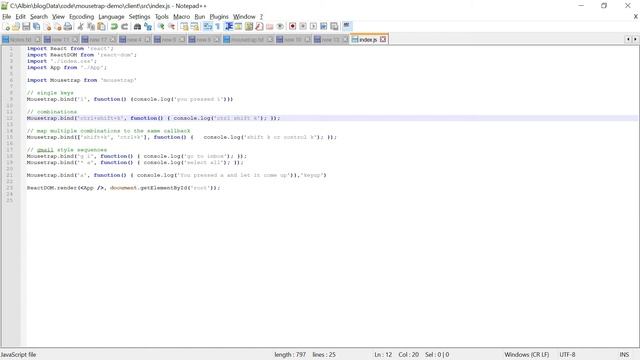Click the Save Recorded Macro icon
640x360 pixels.
point(334,27)
